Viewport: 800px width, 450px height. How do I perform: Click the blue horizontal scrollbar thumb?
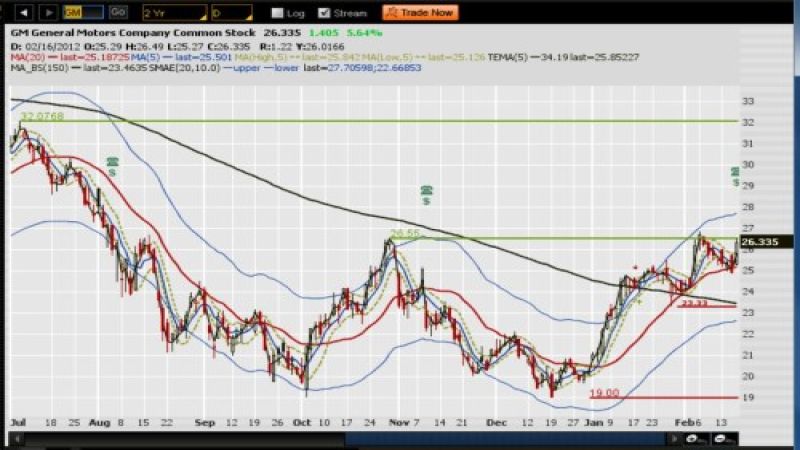pyautogui.click(x=505, y=438)
